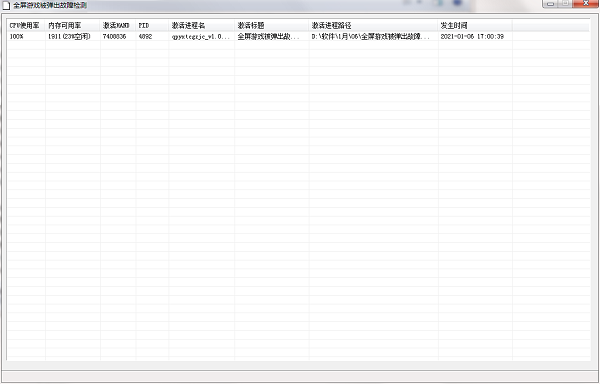600x384 pixels.
Task: Click the 激活标题 column header
Action: click(272, 25)
